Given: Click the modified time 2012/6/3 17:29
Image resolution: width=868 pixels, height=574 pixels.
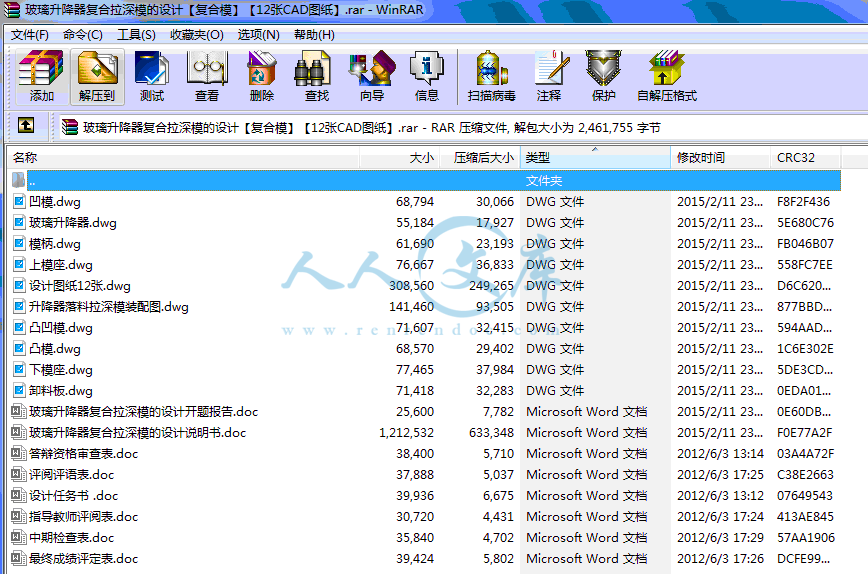Looking at the screenshot, I should [720, 537].
